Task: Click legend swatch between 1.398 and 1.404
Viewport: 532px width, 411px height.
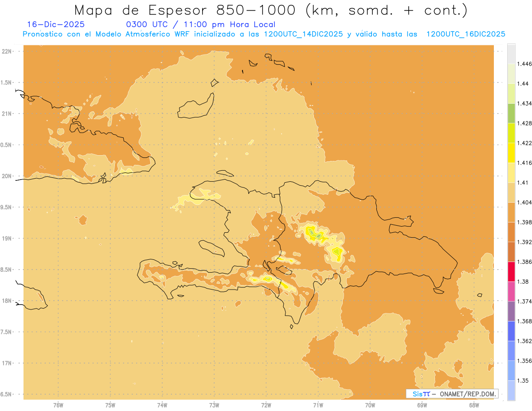Action: point(511,212)
